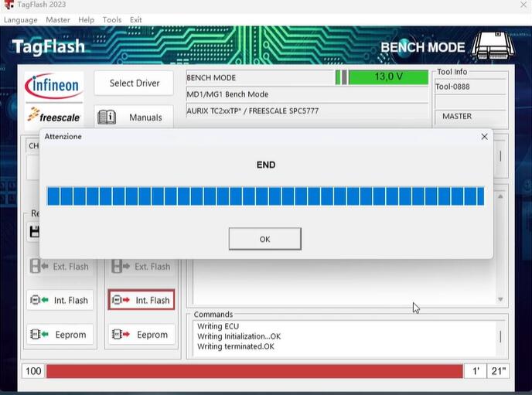
Task: Click the 1' minutes timer field
Action: (x=476, y=371)
